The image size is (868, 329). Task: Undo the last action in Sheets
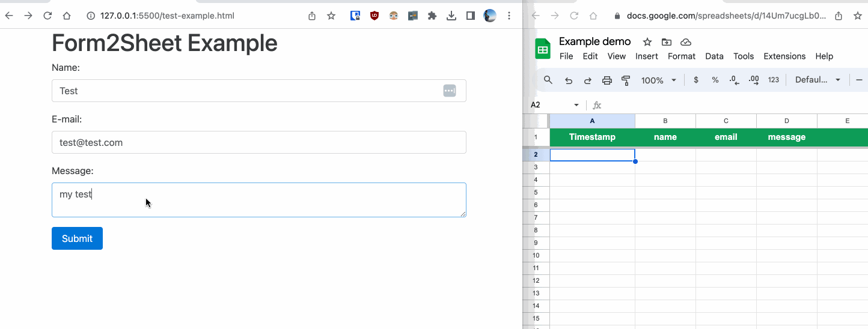pos(569,80)
